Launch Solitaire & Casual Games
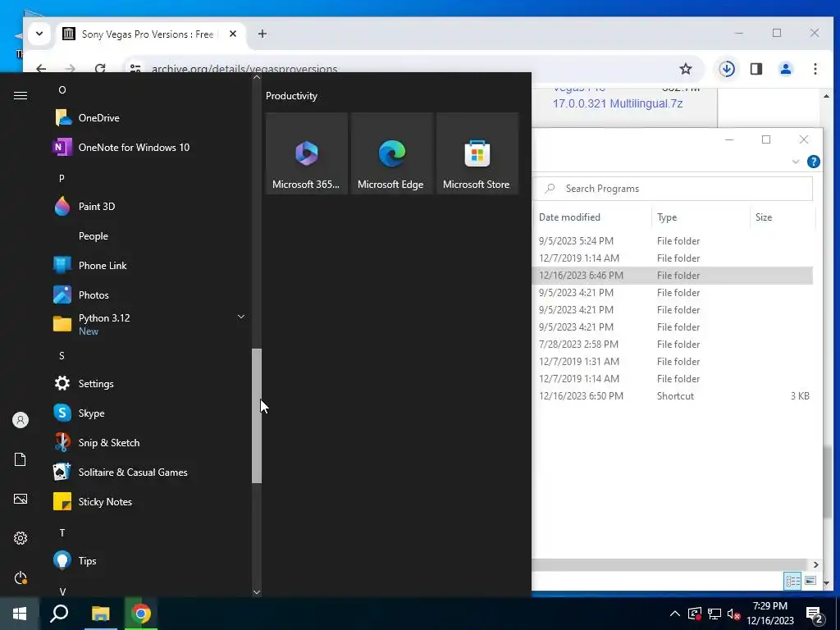 (149, 472)
